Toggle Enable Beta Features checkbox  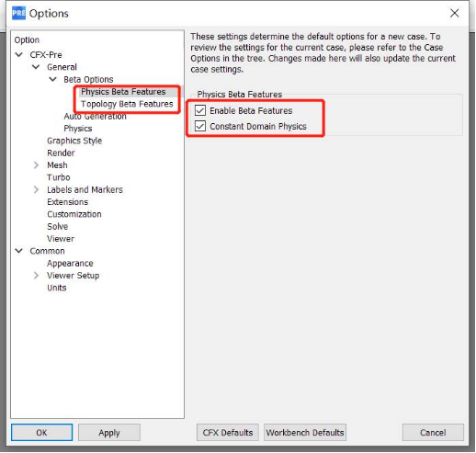pyautogui.click(x=200, y=110)
